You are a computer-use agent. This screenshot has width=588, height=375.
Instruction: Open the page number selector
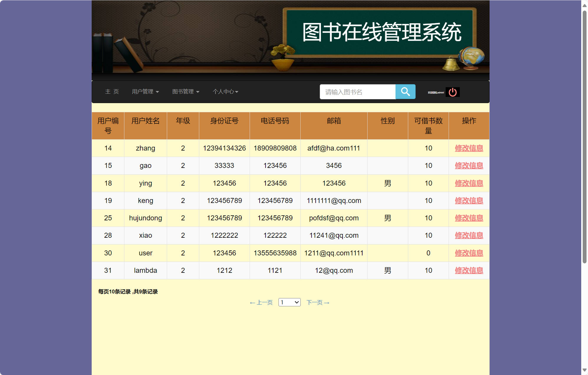[x=289, y=302]
